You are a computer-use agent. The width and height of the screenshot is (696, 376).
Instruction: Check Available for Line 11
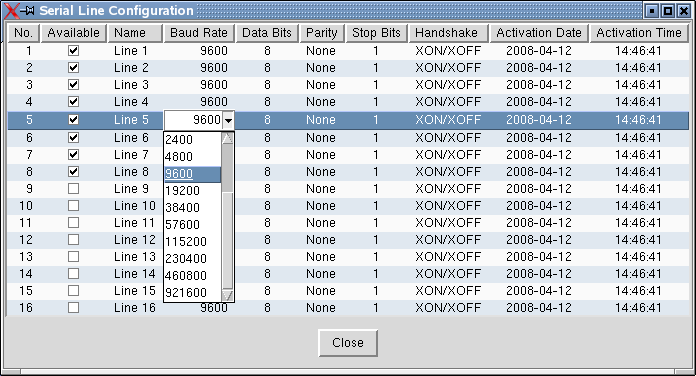tap(73, 222)
